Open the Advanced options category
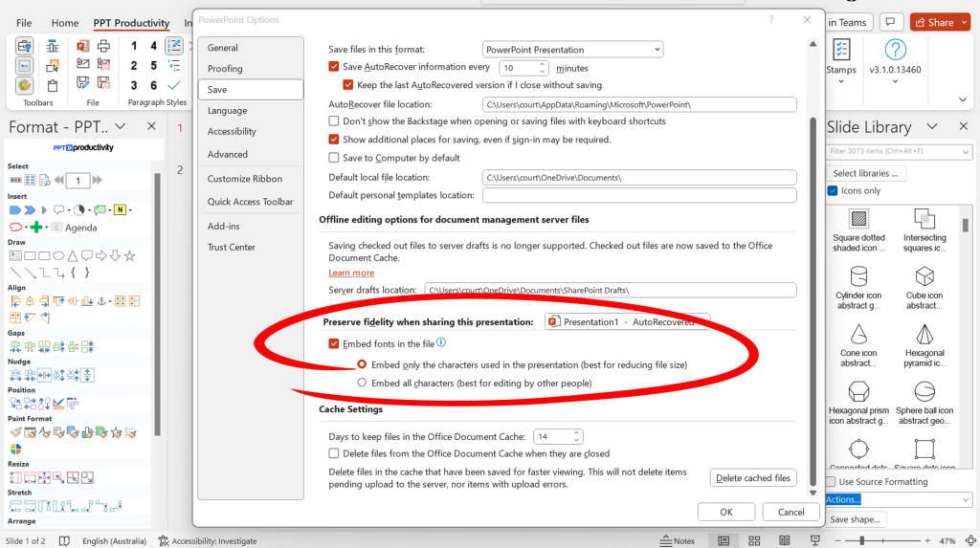 click(x=251, y=154)
